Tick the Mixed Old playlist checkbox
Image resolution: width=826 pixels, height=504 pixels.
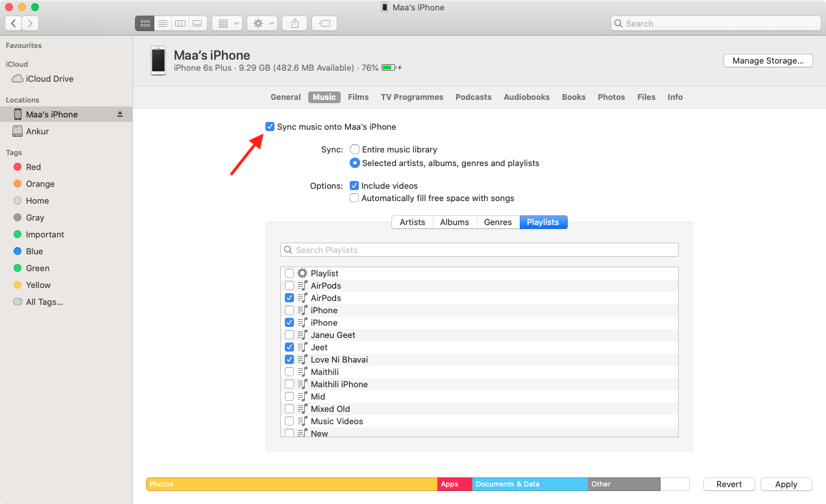tap(289, 409)
